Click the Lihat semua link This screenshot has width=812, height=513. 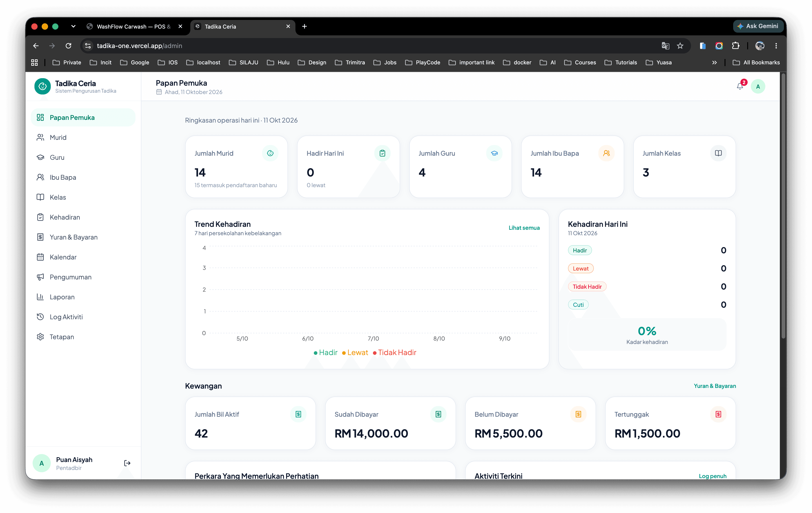click(524, 228)
